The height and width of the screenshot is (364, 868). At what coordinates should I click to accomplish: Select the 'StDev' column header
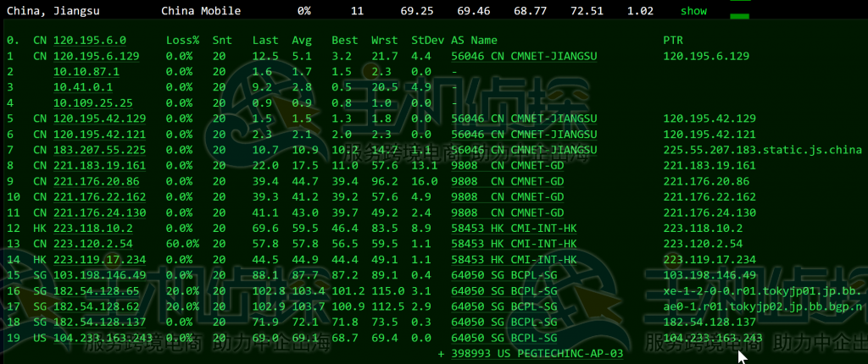coord(428,41)
